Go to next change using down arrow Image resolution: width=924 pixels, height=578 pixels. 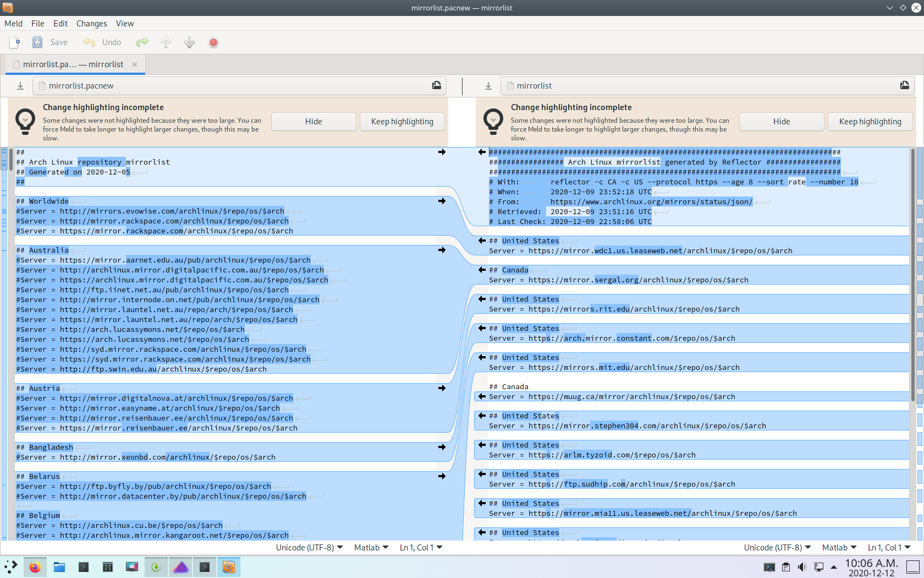coord(189,42)
